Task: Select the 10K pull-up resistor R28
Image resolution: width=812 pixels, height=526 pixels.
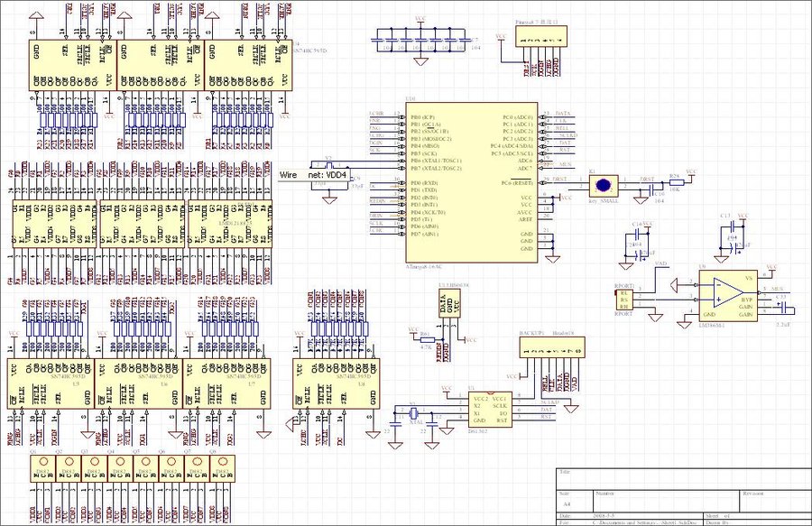Action: point(675,181)
